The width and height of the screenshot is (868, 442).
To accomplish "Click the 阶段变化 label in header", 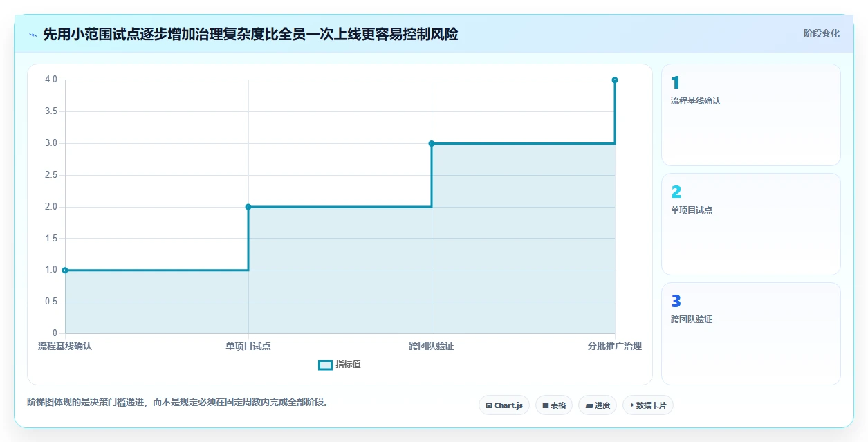I will click(x=822, y=33).
